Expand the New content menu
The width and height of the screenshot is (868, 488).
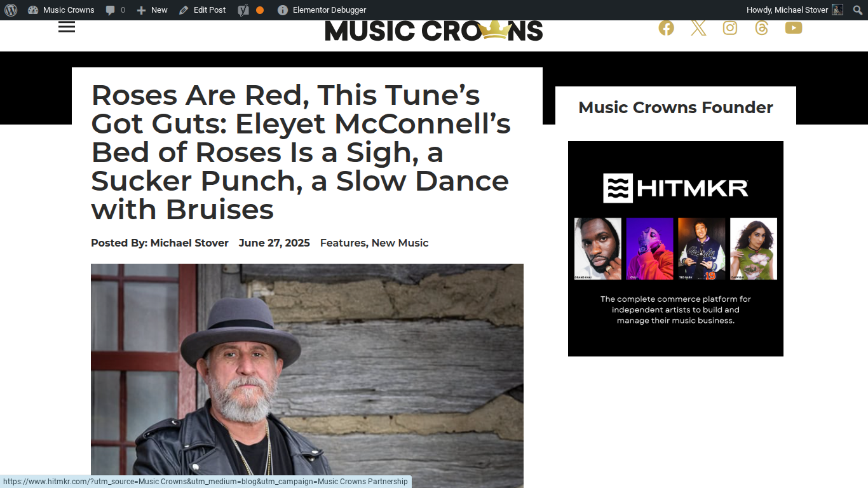(x=153, y=10)
